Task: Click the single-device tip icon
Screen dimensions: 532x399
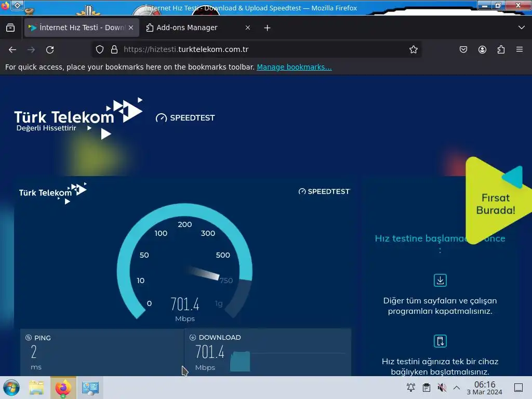Action: click(440, 341)
